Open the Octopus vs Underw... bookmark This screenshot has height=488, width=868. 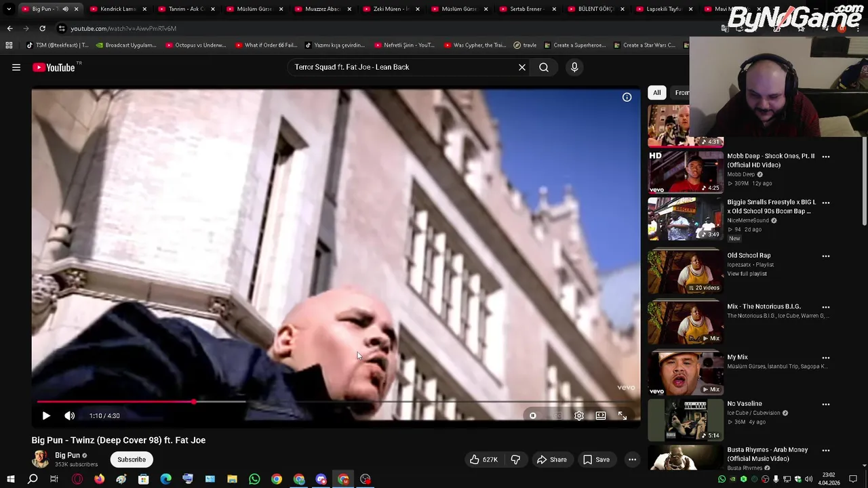click(195, 45)
